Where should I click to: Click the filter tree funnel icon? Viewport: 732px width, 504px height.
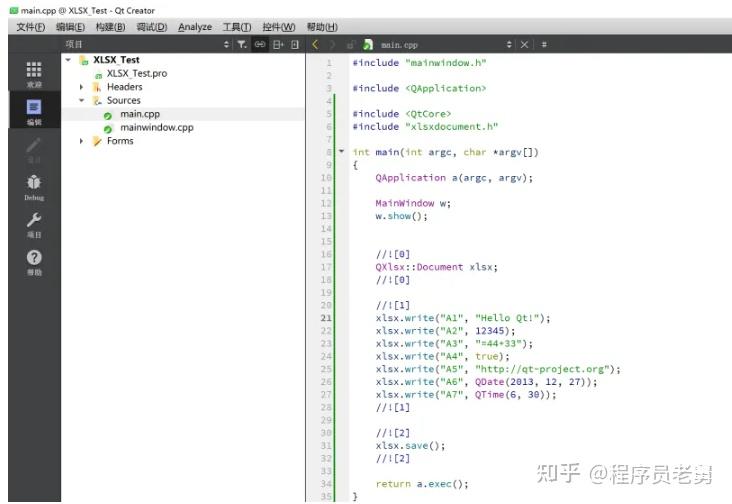coord(242,44)
